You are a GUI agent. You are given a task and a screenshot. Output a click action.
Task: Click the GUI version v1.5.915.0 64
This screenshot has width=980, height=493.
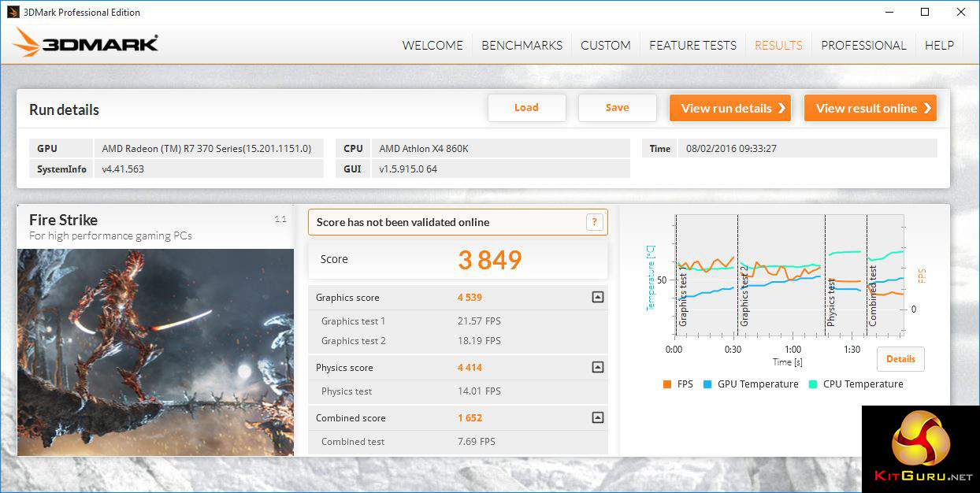408,169
